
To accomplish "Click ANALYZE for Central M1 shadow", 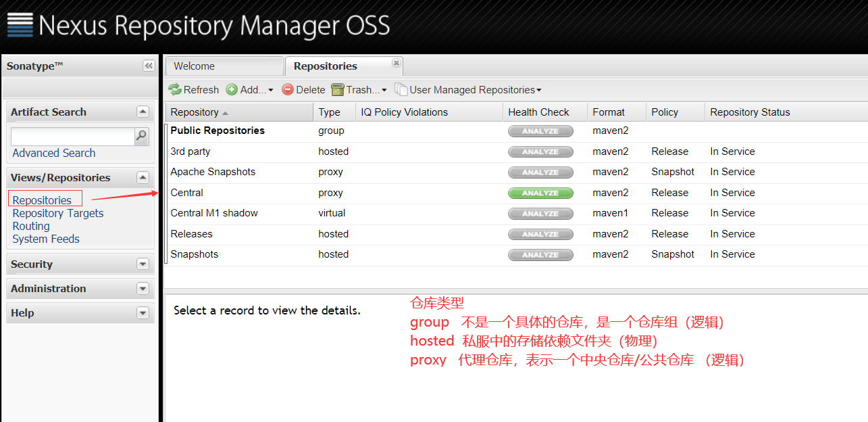I will pos(540,214).
